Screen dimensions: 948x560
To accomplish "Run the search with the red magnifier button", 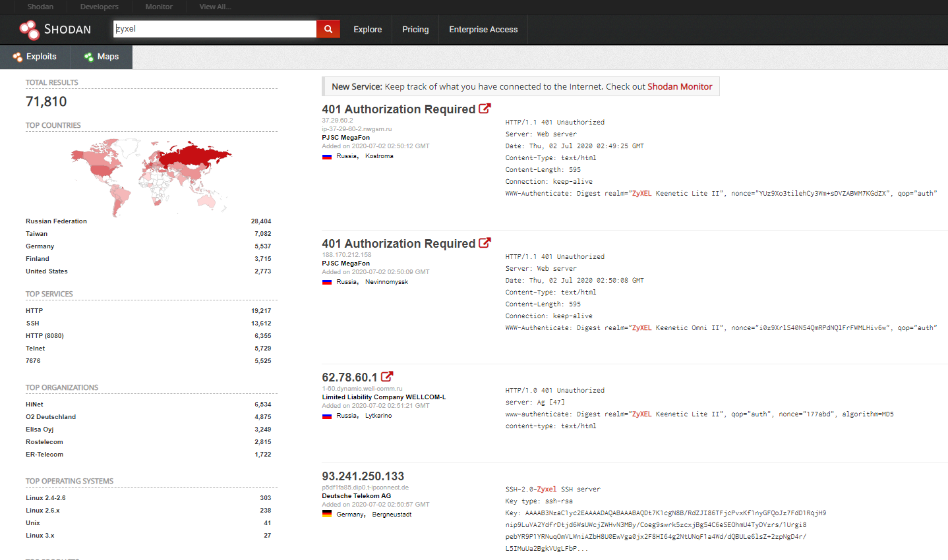I will (328, 29).
